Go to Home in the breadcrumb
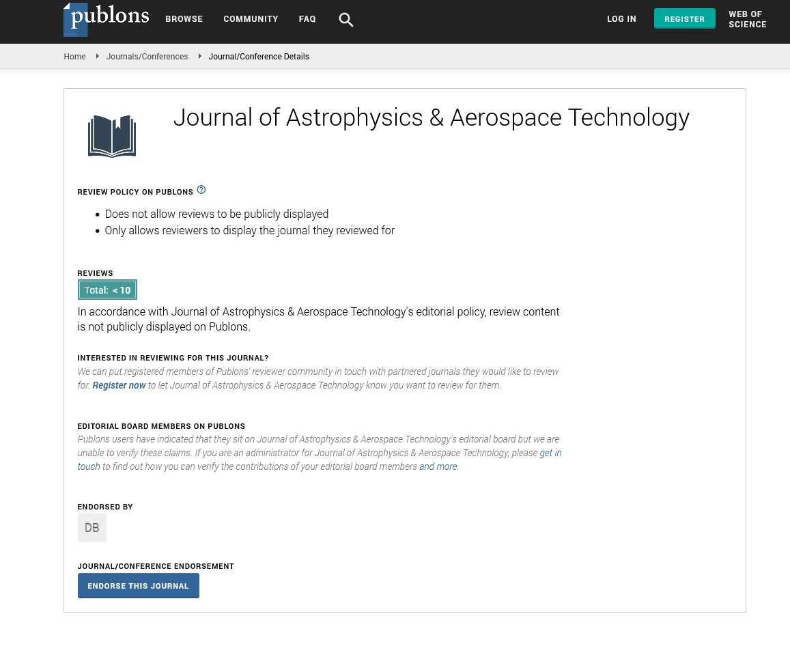 coord(74,57)
